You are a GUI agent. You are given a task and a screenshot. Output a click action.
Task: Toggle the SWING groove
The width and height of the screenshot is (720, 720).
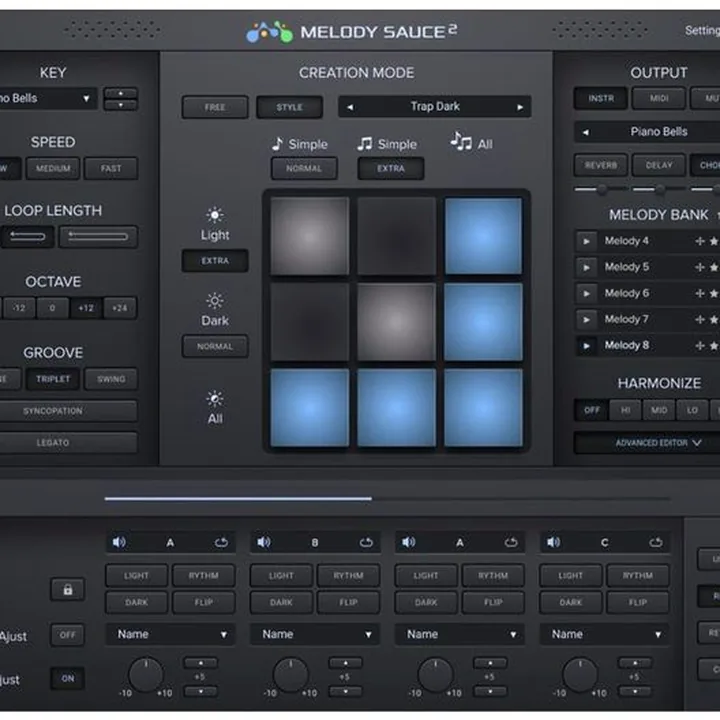(x=111, y=379)
